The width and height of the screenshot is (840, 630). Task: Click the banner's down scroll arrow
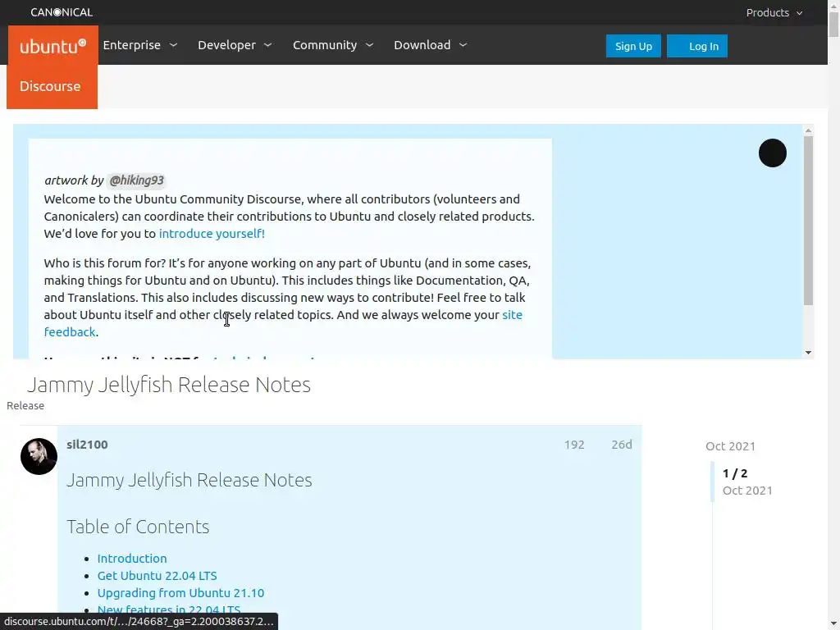tap(808, 353)
